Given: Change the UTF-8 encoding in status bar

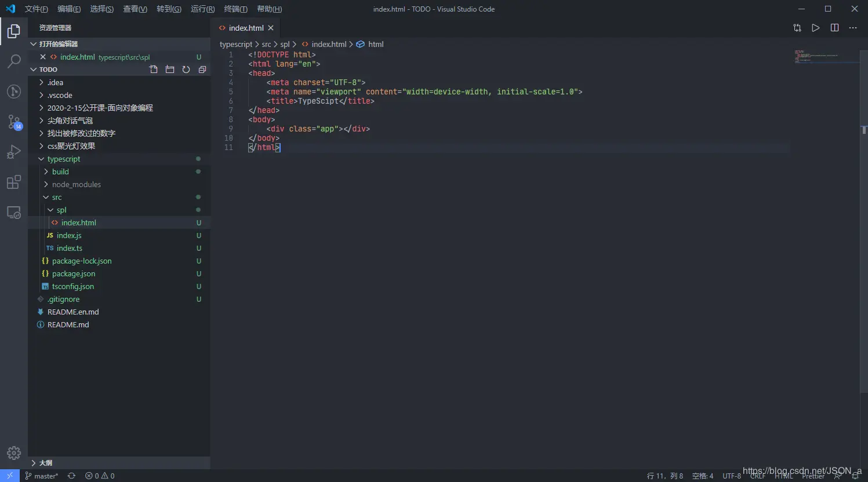Looking at the screenshot, I should 732,476.
